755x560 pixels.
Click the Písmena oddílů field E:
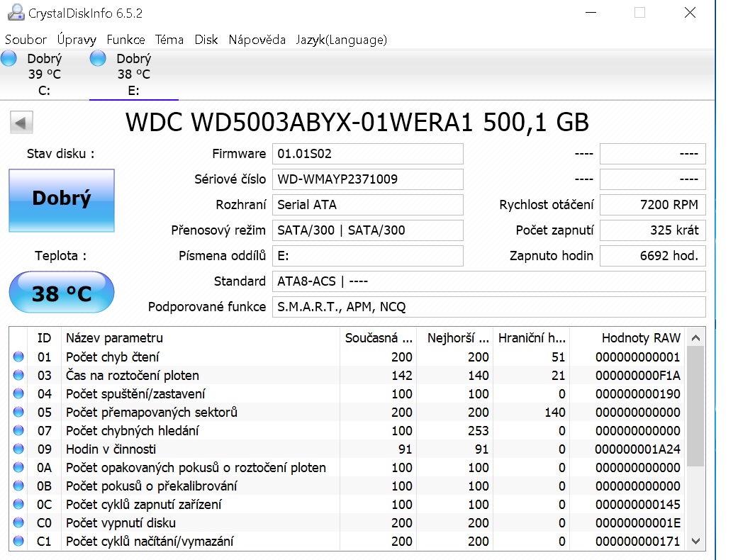click(368, 256)
